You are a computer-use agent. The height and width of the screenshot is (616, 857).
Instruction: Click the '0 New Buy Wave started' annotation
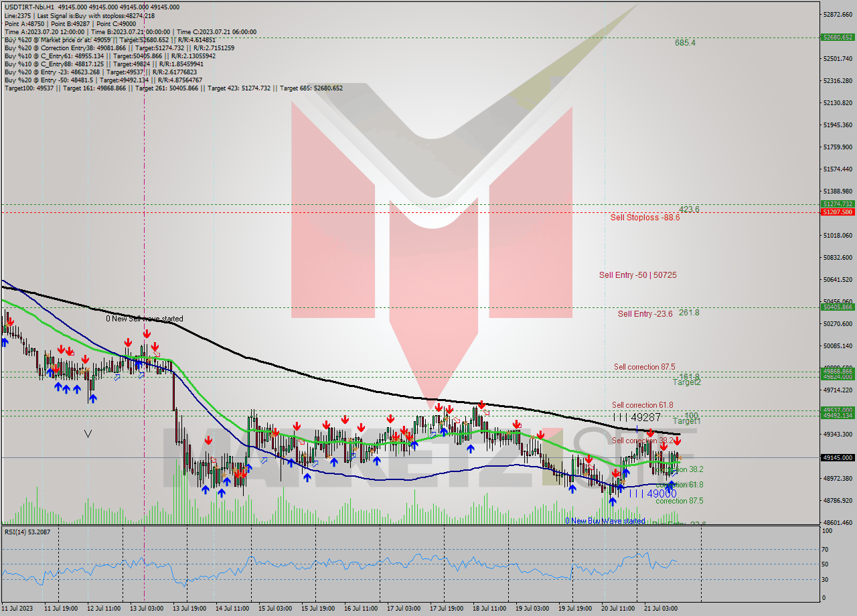[605, 520]
